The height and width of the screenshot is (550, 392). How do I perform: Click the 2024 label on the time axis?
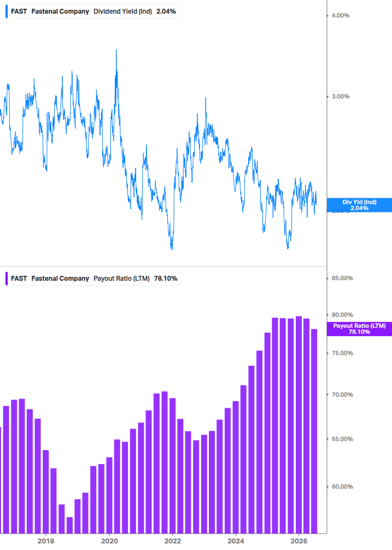pyautogui.click(x=236, y=541)
